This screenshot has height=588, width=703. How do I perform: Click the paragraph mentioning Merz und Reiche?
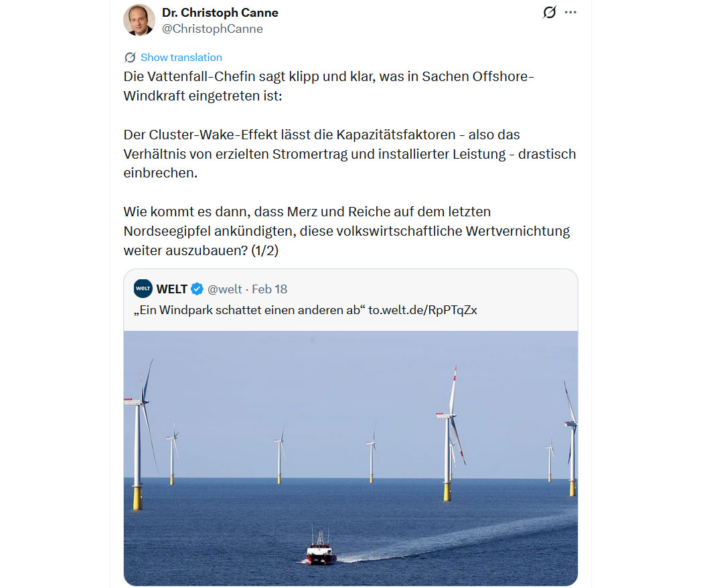pos(346,230)
